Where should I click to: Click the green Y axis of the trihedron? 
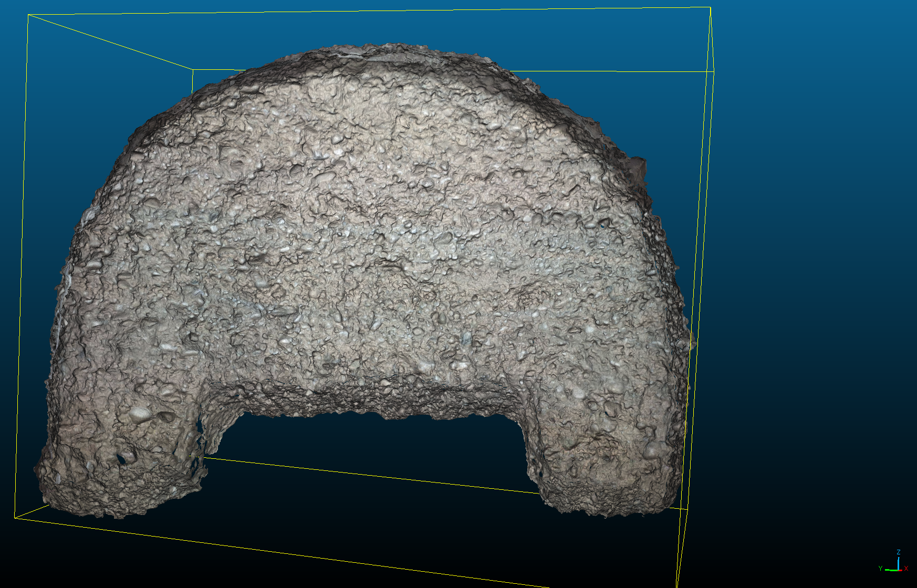pyautogui.click(x=891, y=570)
